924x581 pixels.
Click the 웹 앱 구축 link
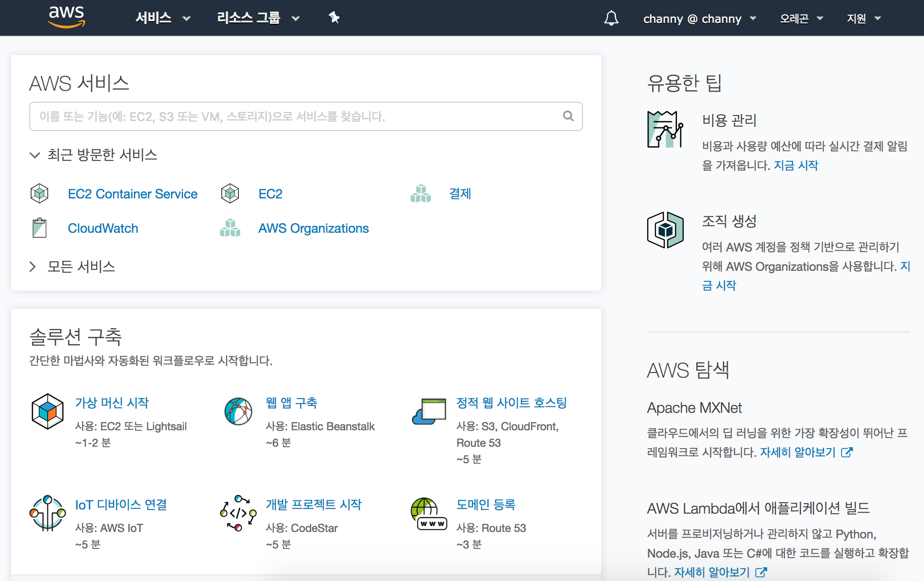(291, 403)
